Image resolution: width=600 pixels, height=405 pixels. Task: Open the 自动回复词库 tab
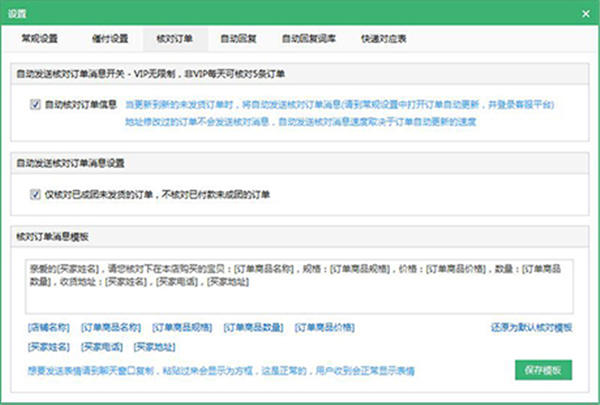pyautogui.click(x=309, y=39)
